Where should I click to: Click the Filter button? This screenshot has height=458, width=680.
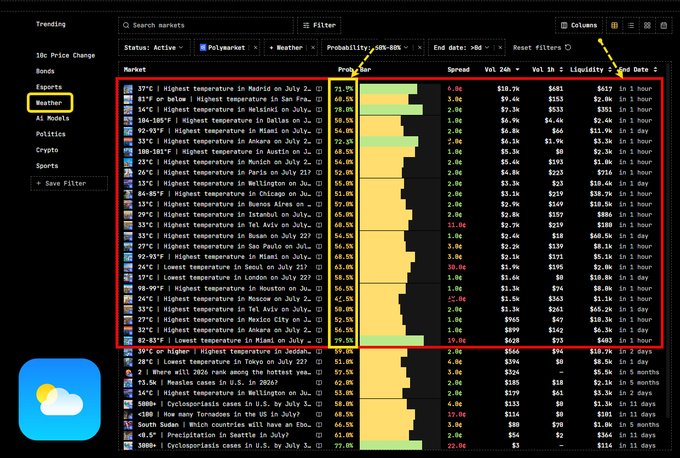319,26
